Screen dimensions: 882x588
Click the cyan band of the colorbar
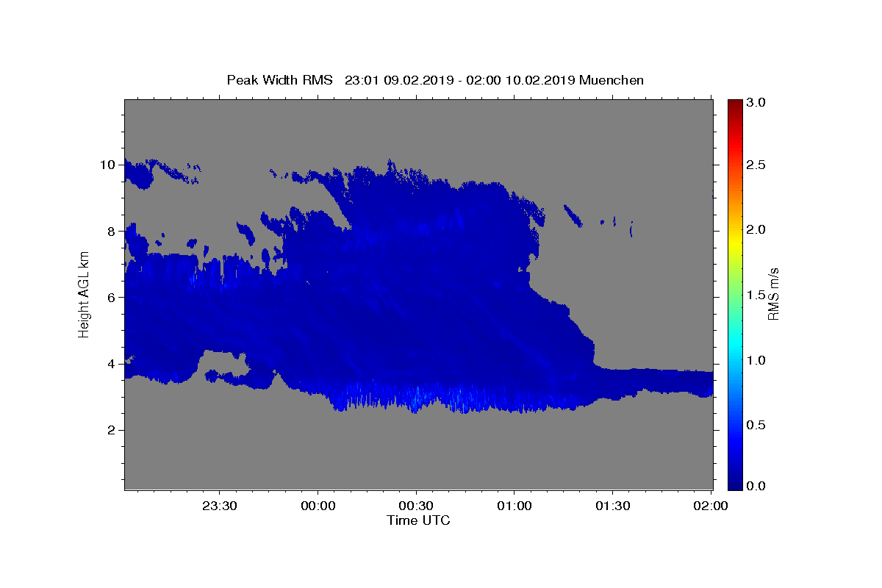pyautogui.click(x=735, y=344)
